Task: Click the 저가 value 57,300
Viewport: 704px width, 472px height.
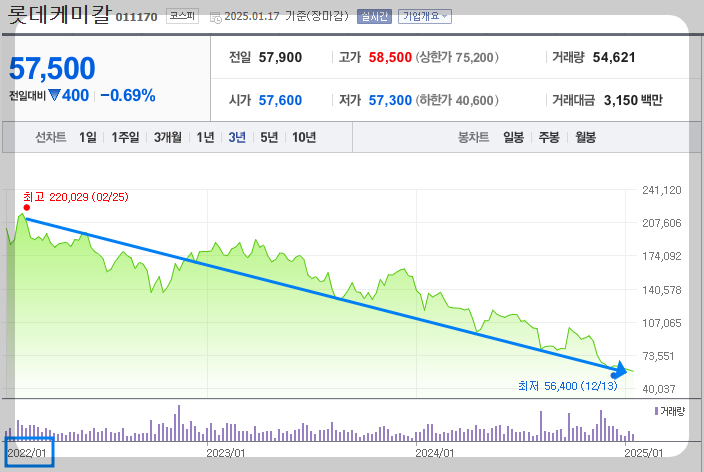Action: (390, 100)
